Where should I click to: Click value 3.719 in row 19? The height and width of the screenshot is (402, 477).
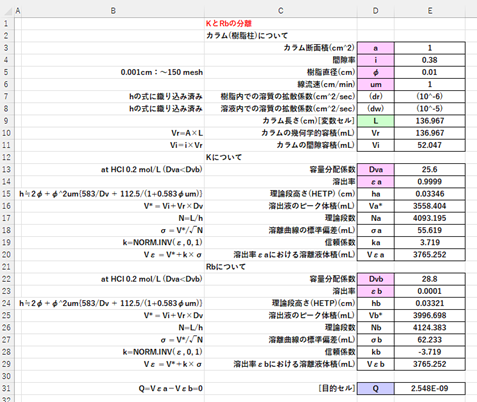click(430, 242)
